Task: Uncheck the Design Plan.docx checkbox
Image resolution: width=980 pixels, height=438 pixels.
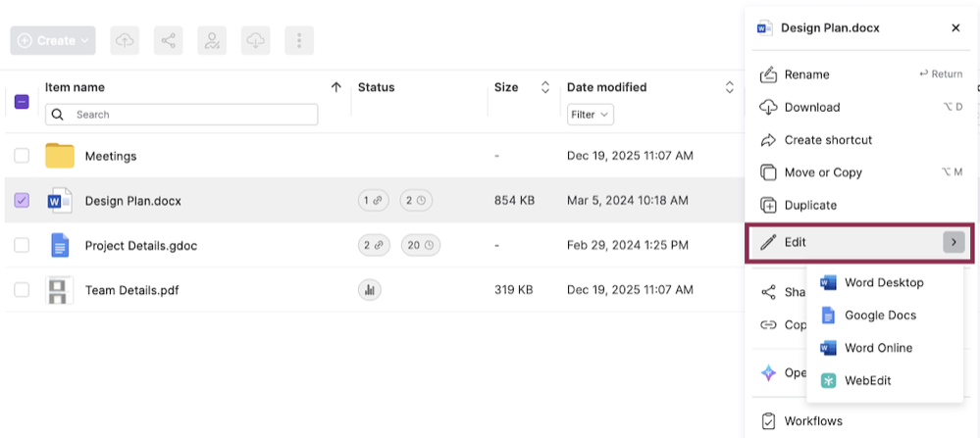Action: (x=22, y=201)
